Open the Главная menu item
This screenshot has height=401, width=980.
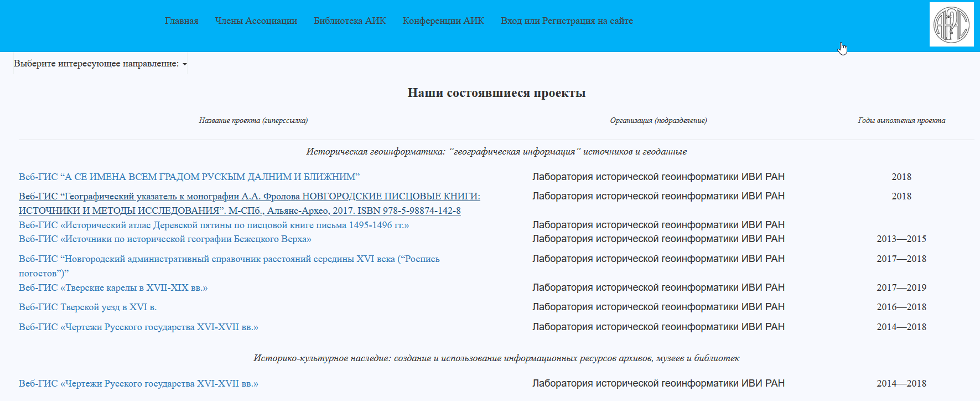coord(182,21)
